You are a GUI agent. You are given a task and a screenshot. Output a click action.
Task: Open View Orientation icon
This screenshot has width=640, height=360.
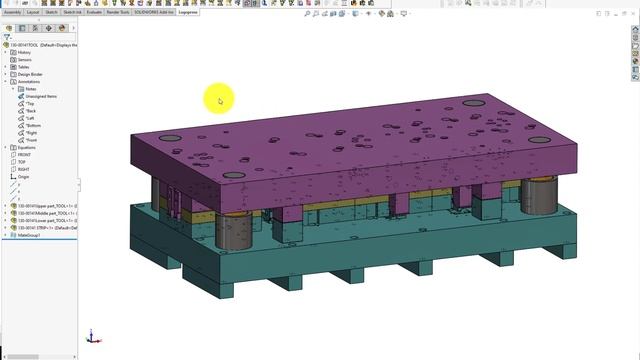click(342, 13)
